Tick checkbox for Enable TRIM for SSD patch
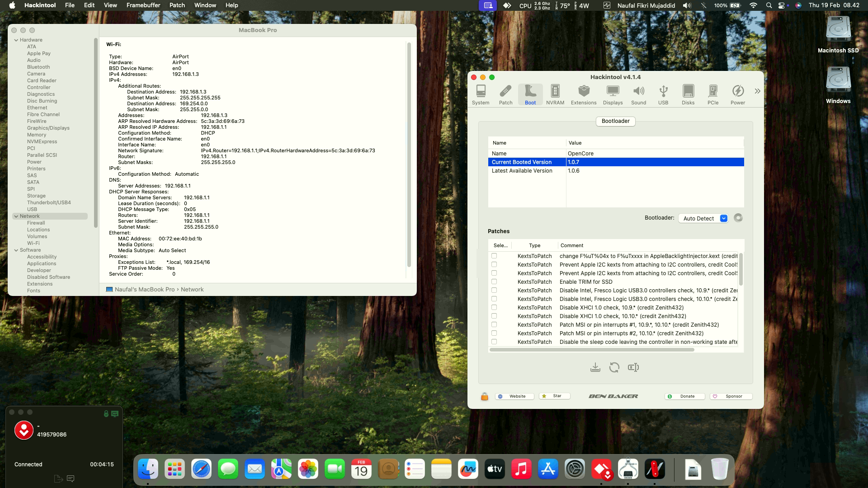Screen dimensions: 868x488 (x=494, y=282)
